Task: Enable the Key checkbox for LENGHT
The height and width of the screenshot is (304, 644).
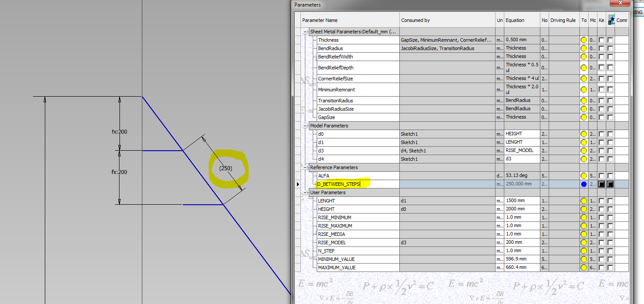Action: [601, 200]
